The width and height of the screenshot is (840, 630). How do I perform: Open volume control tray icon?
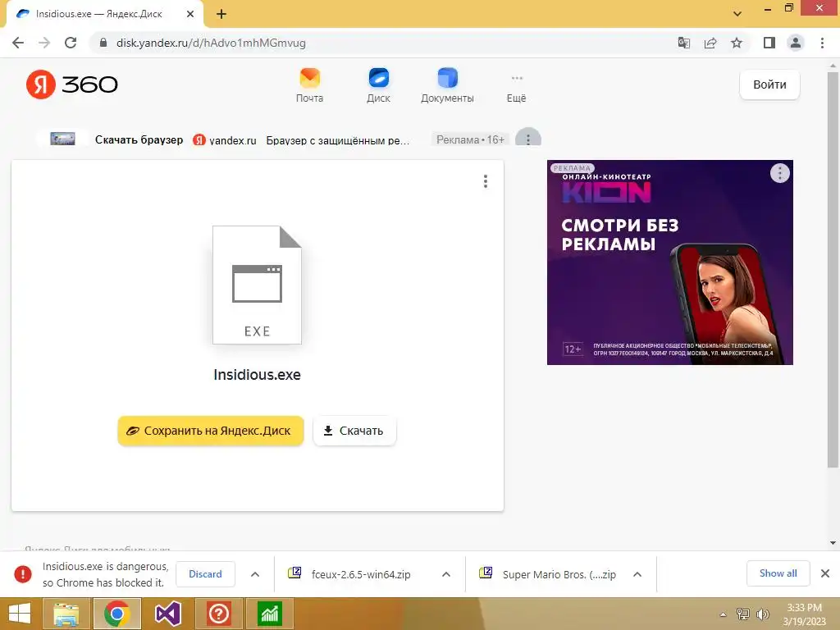point(762,614)
